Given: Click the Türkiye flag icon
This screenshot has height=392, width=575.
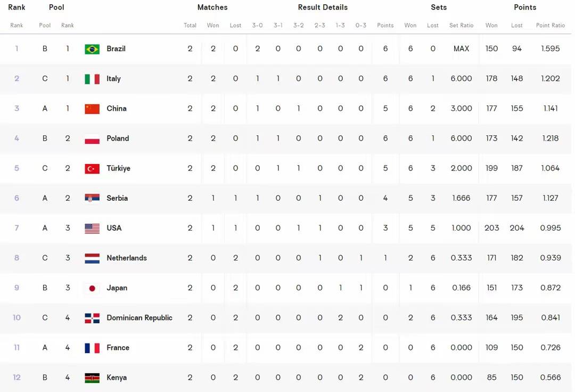Looking at the screenshot, I should point(92,168).
